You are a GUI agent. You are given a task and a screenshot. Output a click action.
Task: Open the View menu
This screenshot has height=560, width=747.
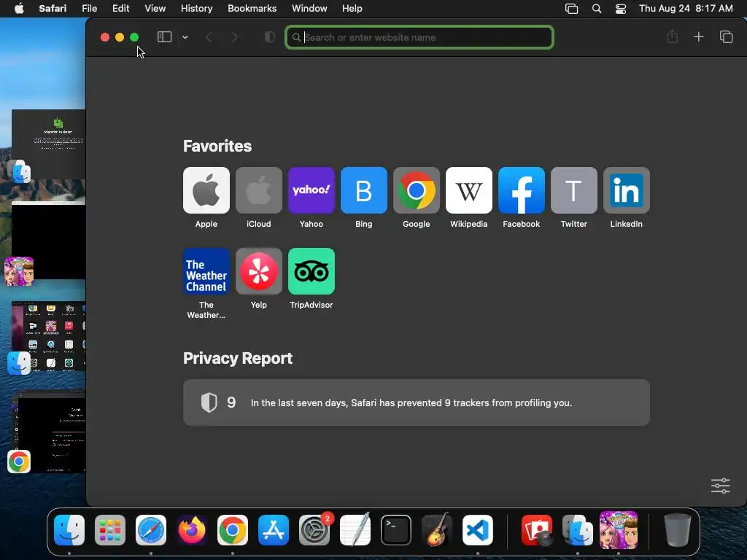coord(155,9)
